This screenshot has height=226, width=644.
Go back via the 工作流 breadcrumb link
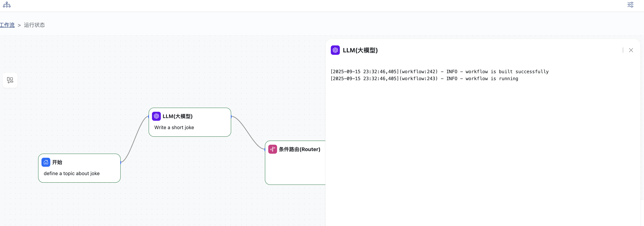(7, 25)
